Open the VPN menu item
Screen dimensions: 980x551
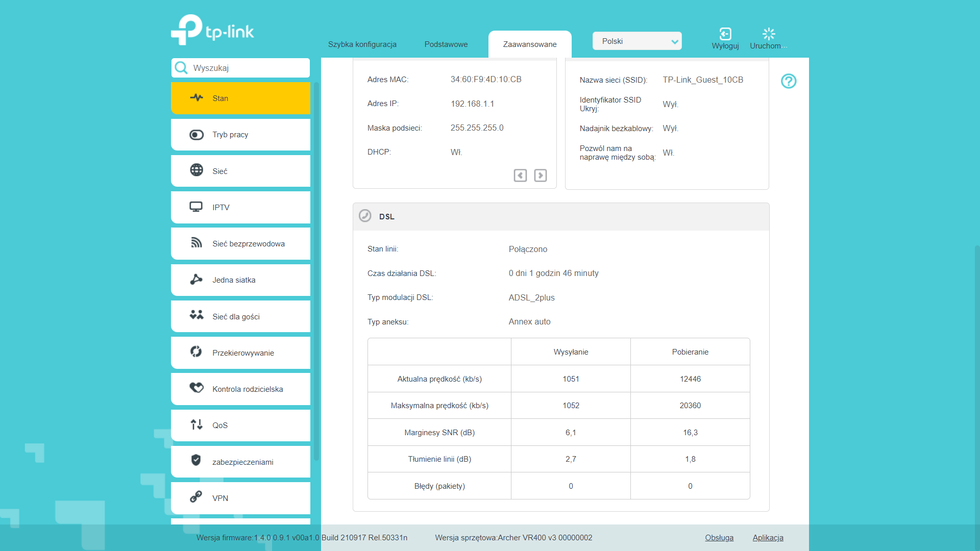(240, 498)
